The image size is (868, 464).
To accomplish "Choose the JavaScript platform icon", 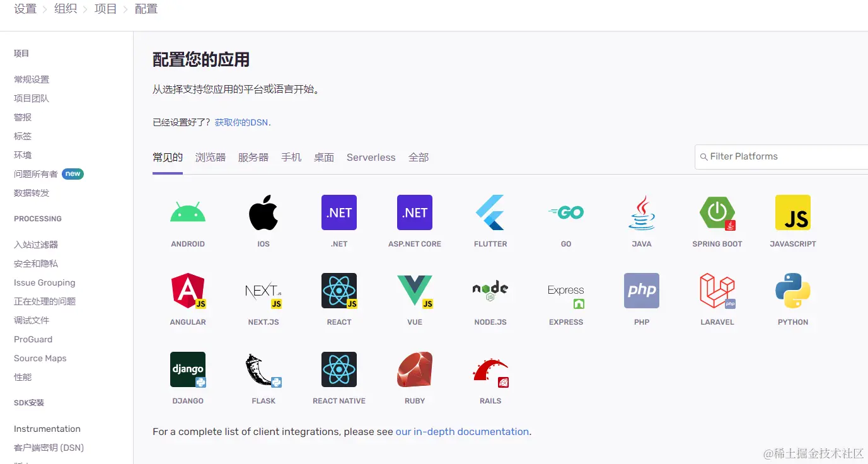I will coord(793,212).
